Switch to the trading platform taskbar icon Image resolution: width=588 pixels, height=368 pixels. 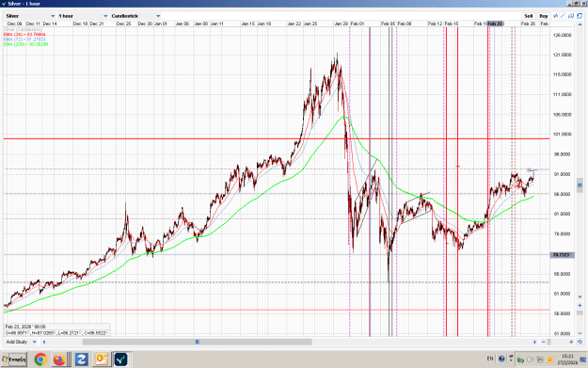tap(120, 360)
